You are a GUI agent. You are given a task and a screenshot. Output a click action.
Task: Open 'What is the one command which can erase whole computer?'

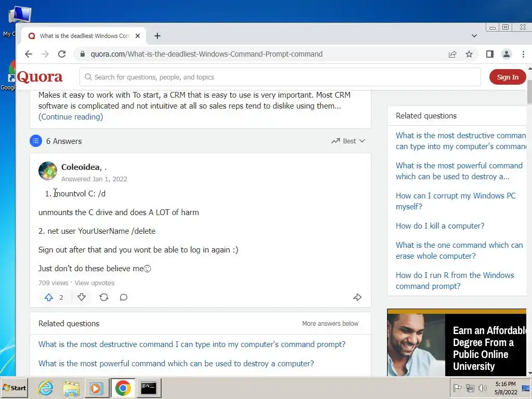click(x=459, y=250)
